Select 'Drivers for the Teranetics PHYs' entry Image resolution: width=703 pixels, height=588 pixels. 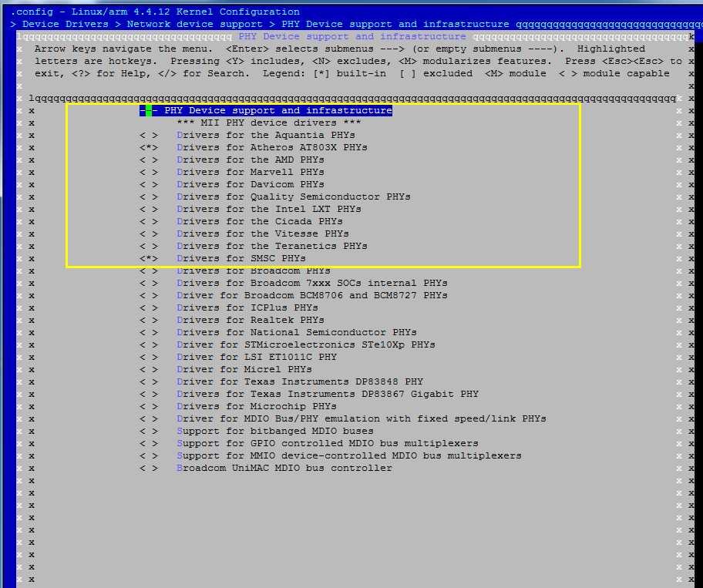pyautogui.click(x=271, y=246)
